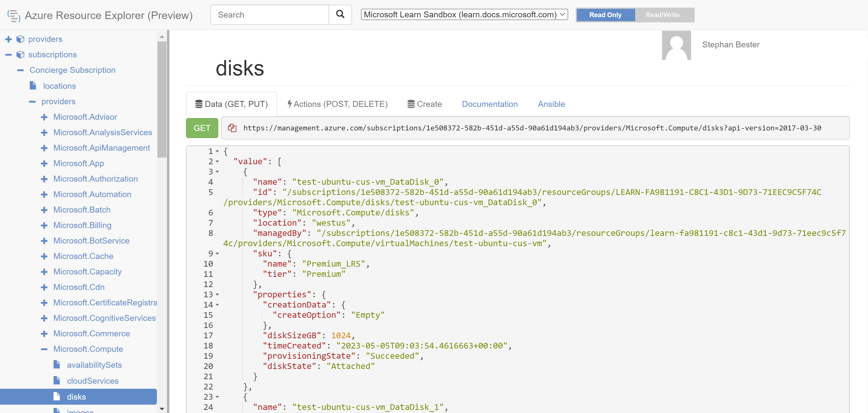Image resolution: width=868 pixels, height=413 pixels.
Task: Expand the Microsoft.Capacity node
Action: (44, 272)
